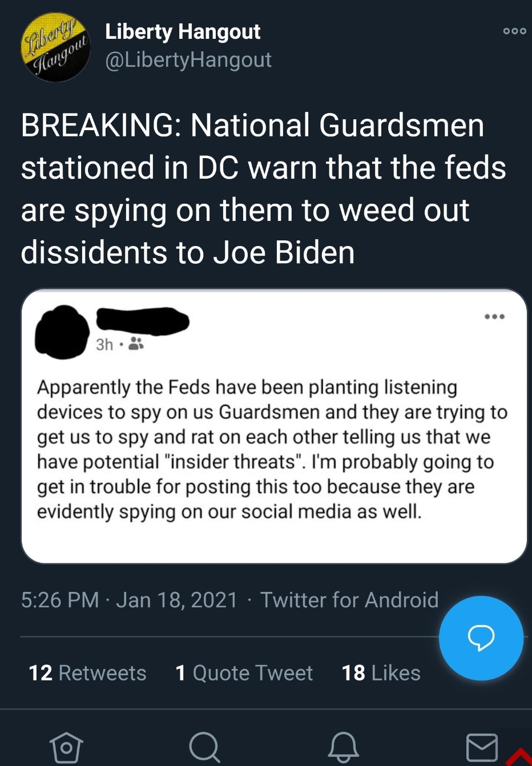532x766 pixels.
Task: View the 1 Quote Tweet
Action: pos(244,673)
